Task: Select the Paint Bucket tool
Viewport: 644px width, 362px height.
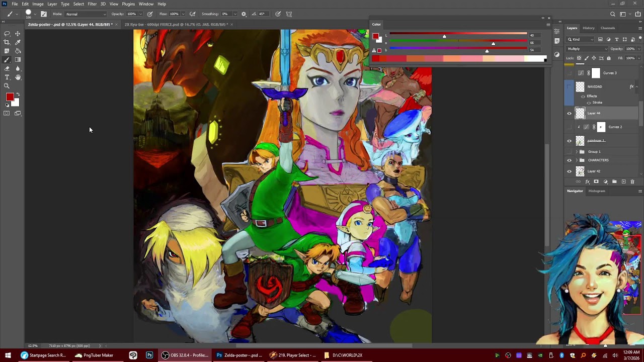Action: [18, 51]
